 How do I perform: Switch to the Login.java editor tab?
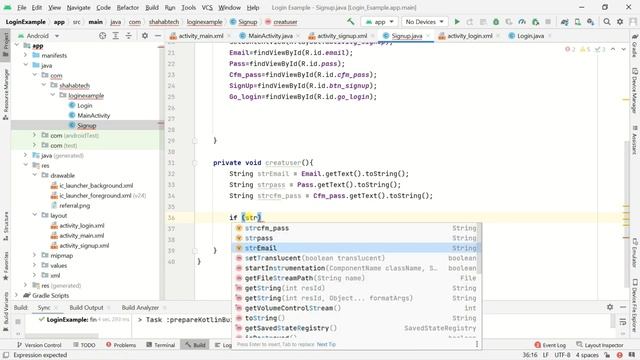pyautogui.click(x=530, y=36)
